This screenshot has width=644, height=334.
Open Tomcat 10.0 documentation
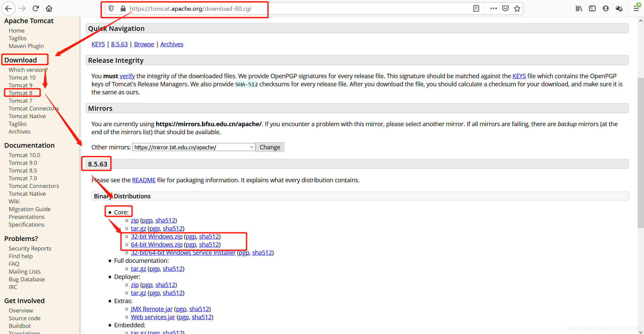coord(24,155)
